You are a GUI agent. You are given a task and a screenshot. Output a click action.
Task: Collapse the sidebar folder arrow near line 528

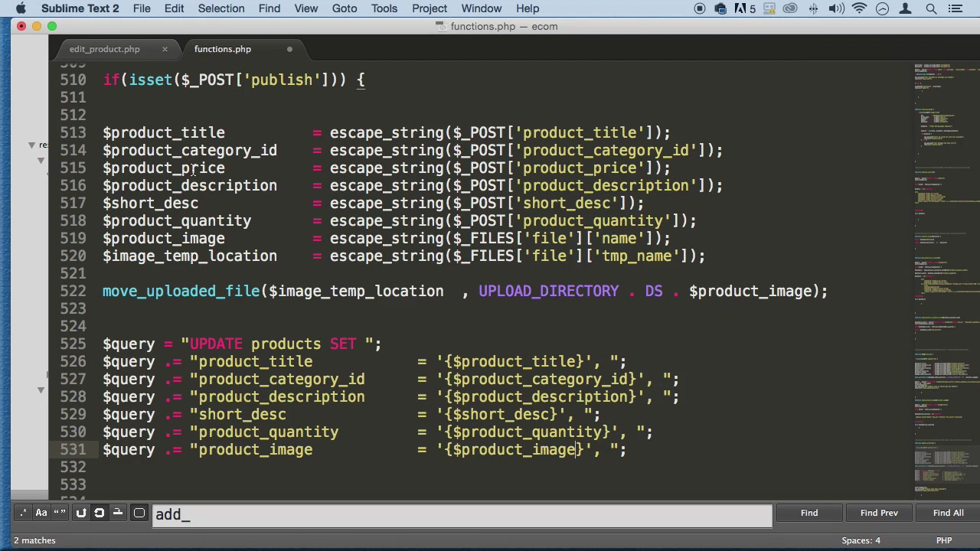tap(41, 390)
